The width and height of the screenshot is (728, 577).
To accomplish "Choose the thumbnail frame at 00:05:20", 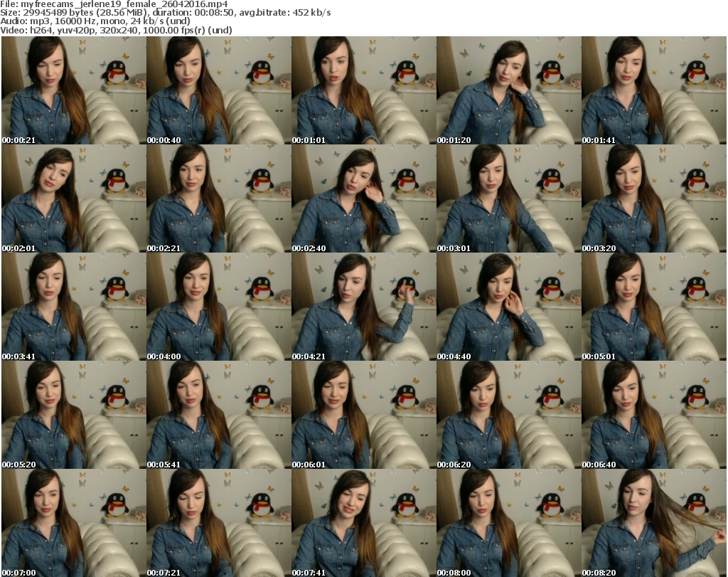I will (x=74, y=415).
